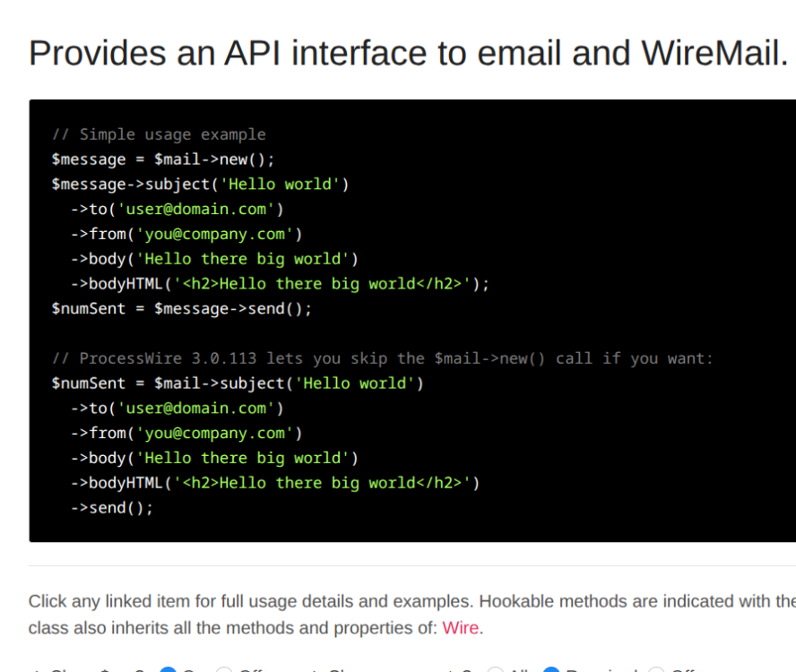Click the ProcessWire 3.0.113 comment line
The image size is (796, 672).
click(383, 358)
